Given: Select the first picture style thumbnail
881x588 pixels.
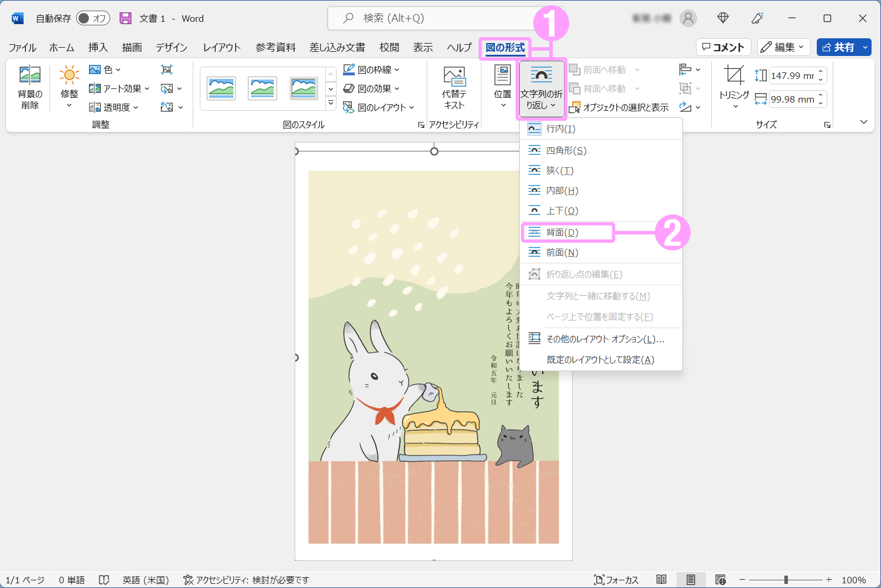Looking at the screenshot, I should tap(222, 88).
